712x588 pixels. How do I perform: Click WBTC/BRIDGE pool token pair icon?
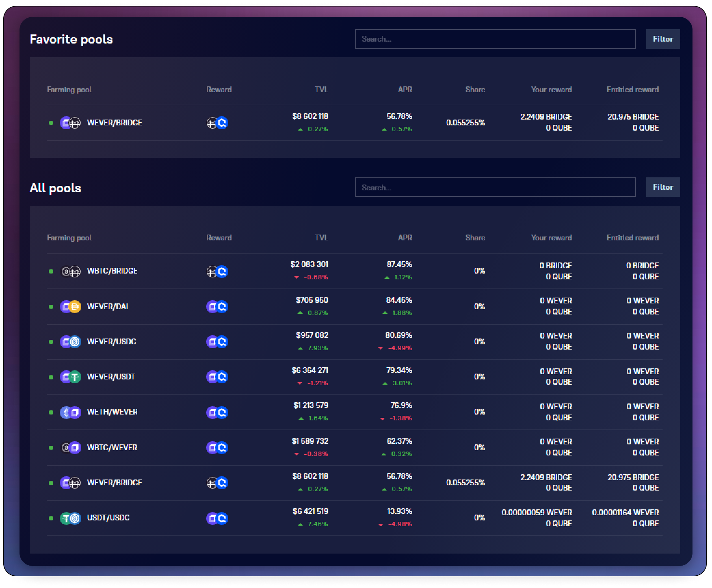[x=71, y=271]
